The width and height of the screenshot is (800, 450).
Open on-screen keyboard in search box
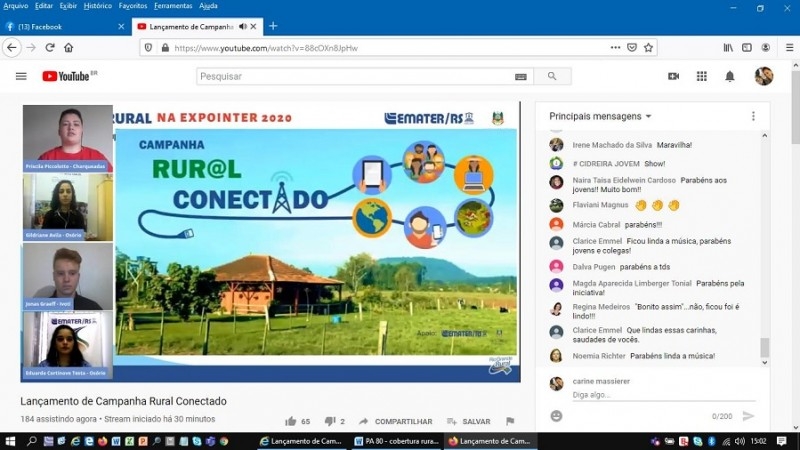click(x=520, y=76)
